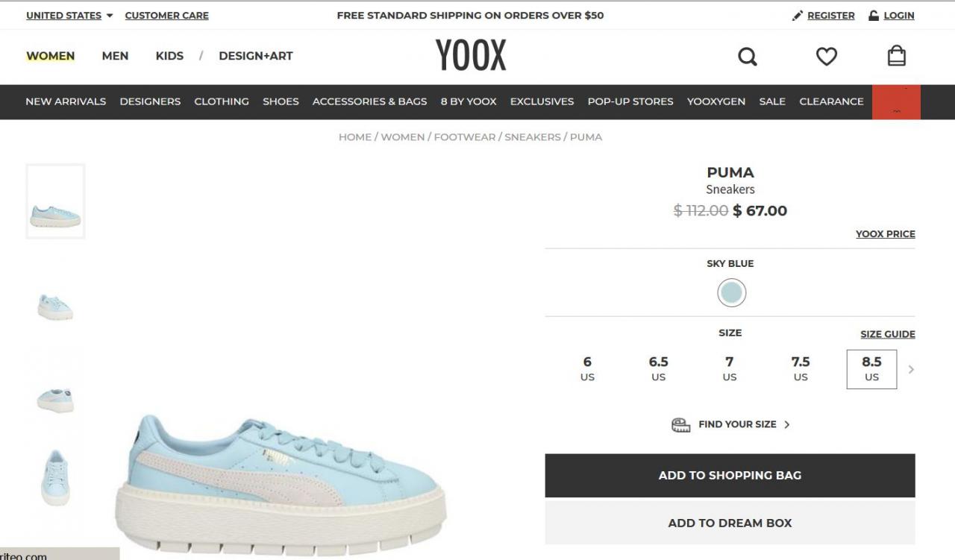Click the YOOX logo
The image size is (955, 560).
pyautogui.click(x=471, y=56)
